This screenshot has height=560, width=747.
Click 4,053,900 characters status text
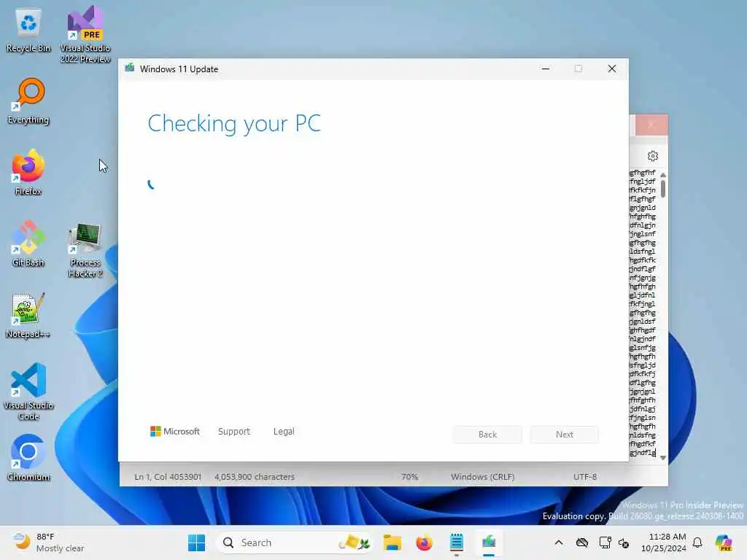255,477
